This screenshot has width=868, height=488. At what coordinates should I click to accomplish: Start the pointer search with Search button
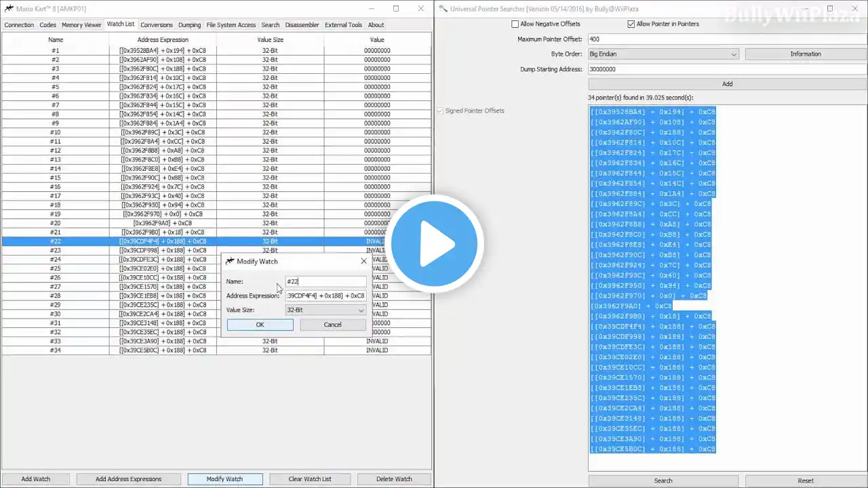click(x=663, y=481)
